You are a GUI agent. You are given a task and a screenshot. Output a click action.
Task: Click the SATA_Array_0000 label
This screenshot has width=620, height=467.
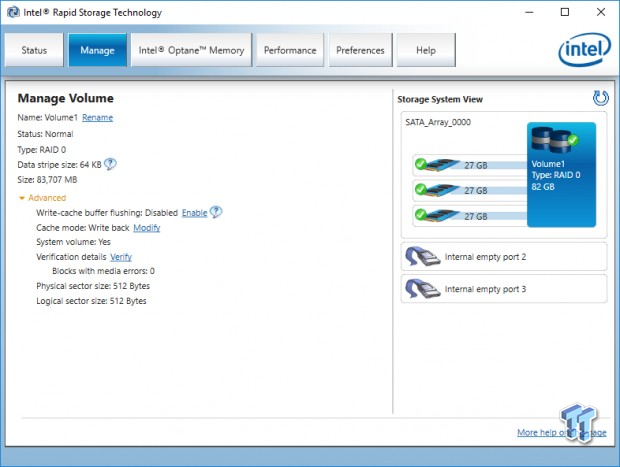438,122
